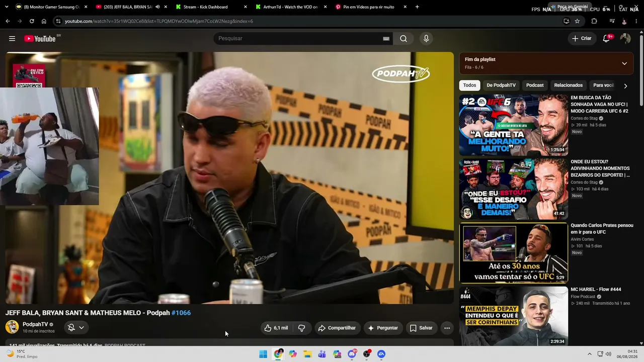Viewport: 644px width, 362px height.
Task: Open the YouTube guide hamburger menu
Action: (x=12, y=39)
